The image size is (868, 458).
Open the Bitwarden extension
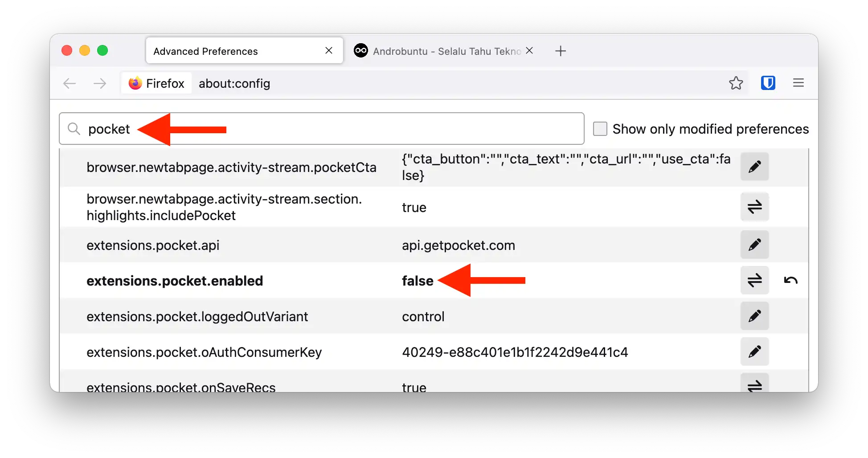(768, 83)
